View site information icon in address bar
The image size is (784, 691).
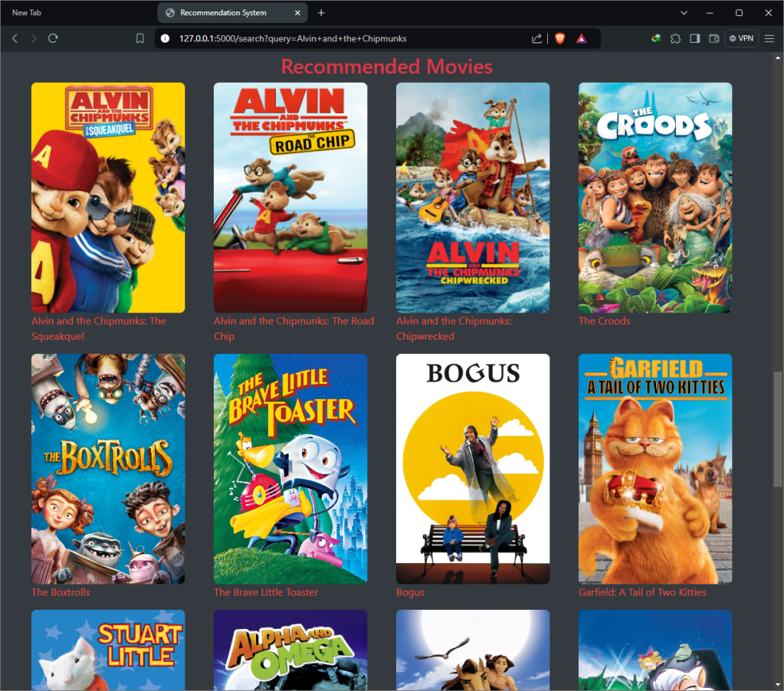165,38
